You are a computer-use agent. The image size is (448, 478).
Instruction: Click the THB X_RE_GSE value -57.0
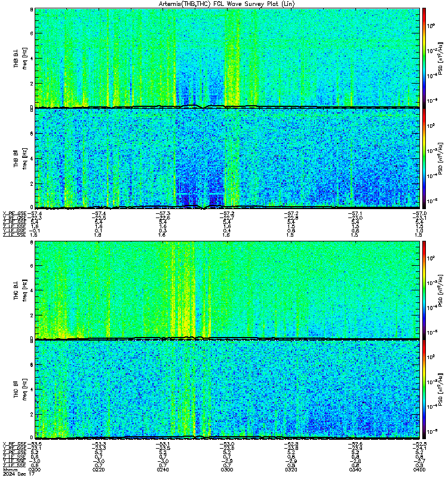419,213
